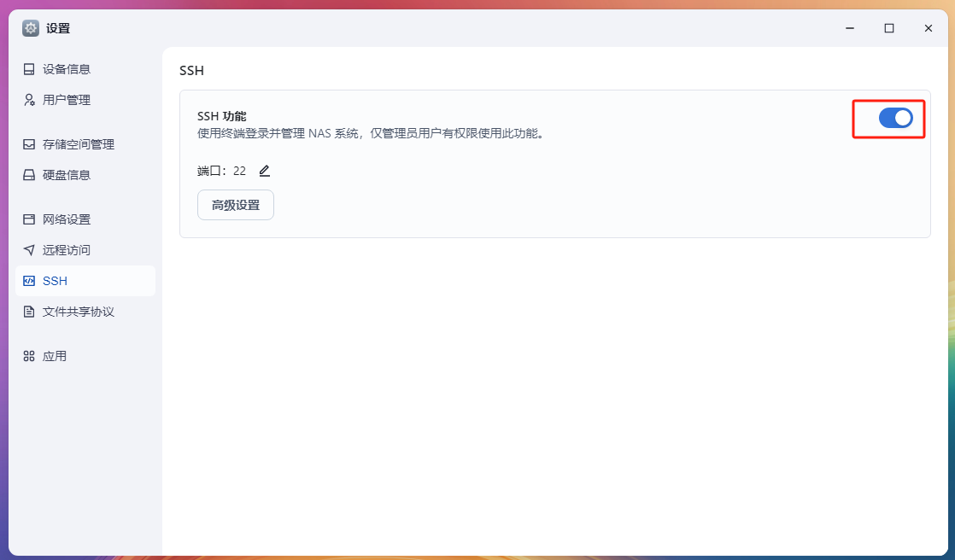Image resolution: width=955 pixels, height=560 pixels.
Task: Select the highlighted SSH sidebar entry
Action: [56, 281]
